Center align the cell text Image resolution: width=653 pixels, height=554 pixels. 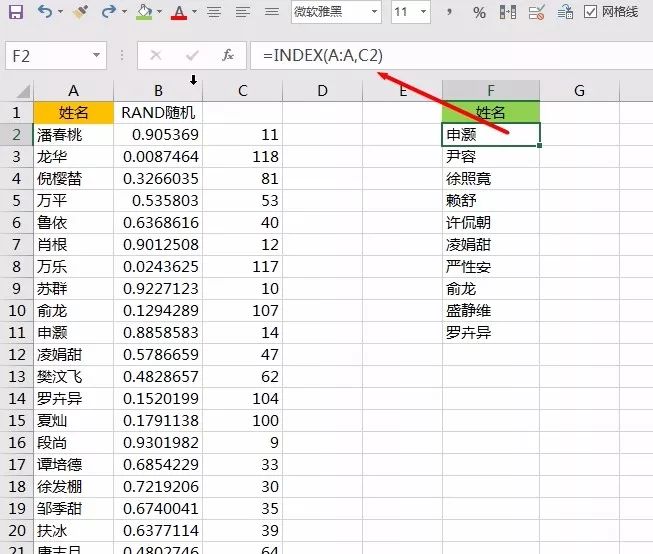pyautogui.click(x=214, y=11)
